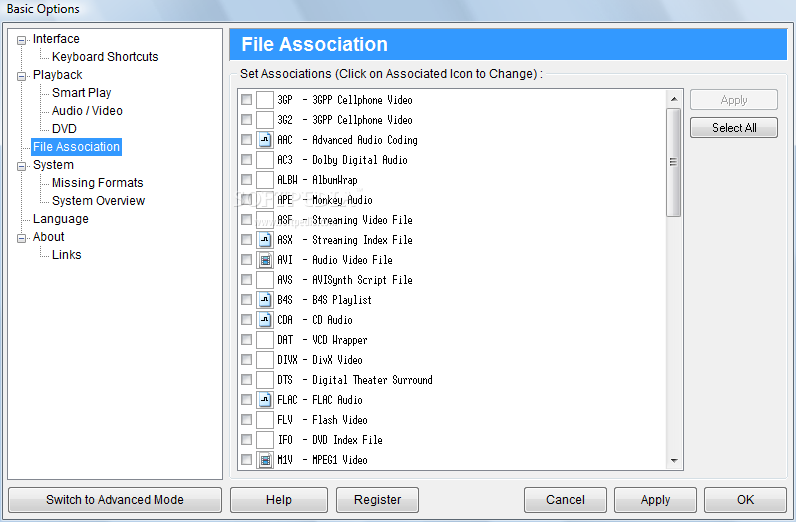Image resolution: width=796 pixels, height=522 pixels.
Task: Tick the FLV Flash Video checkbox
Action: click(x=246, y=420)
